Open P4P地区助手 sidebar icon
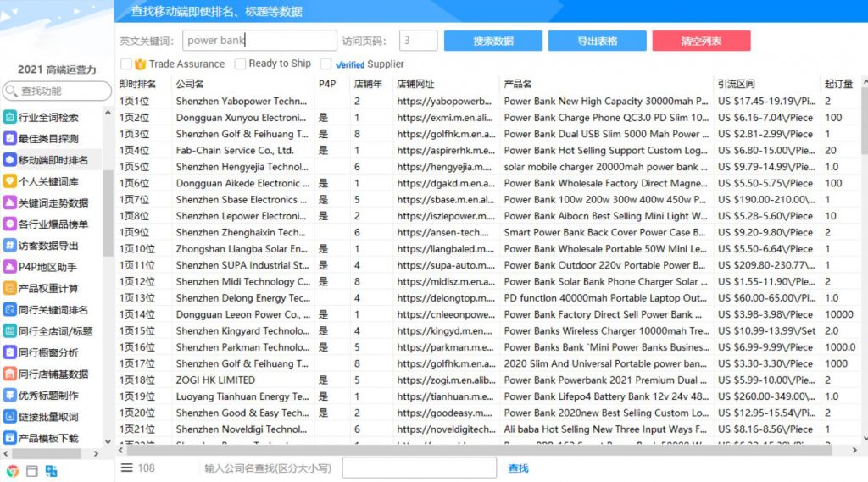Image resolution: width=868 pixels, height=482 pixels. (x=9, y=267)
